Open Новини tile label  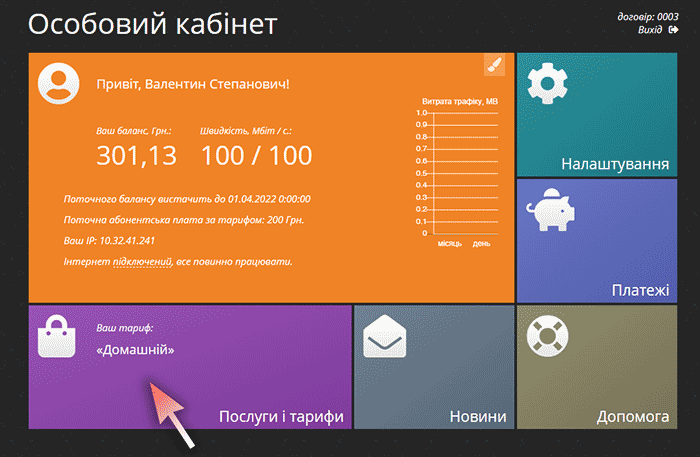tap(478, 416)
